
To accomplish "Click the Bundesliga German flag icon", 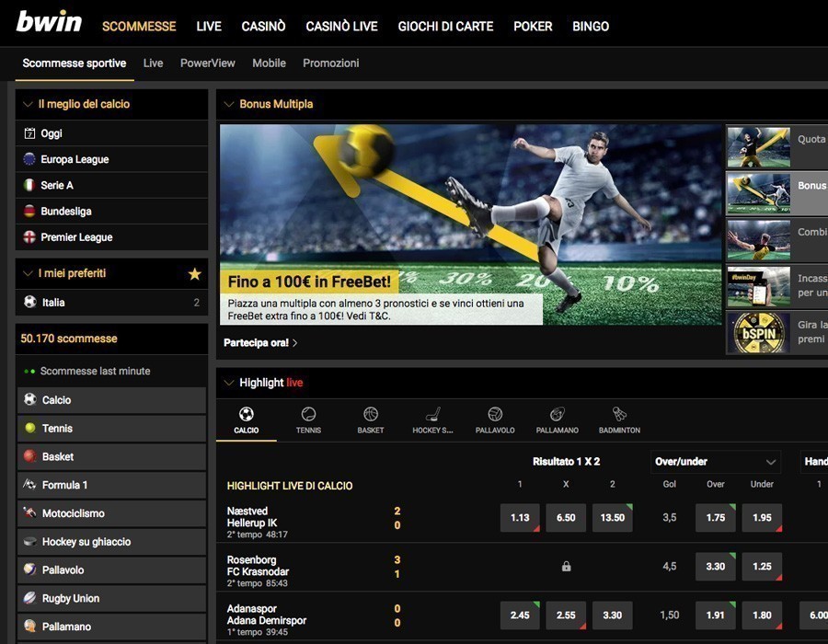I will tap(29, 212).
